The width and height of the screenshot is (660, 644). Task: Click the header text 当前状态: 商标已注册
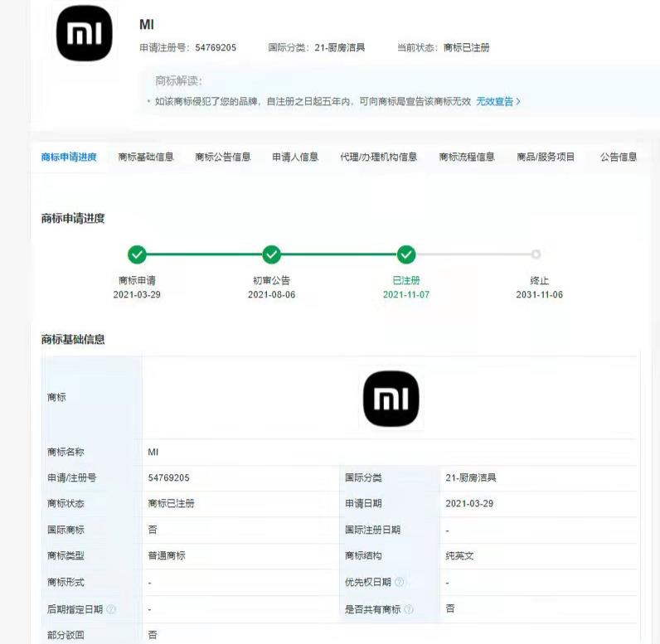[x=444, y=47]
